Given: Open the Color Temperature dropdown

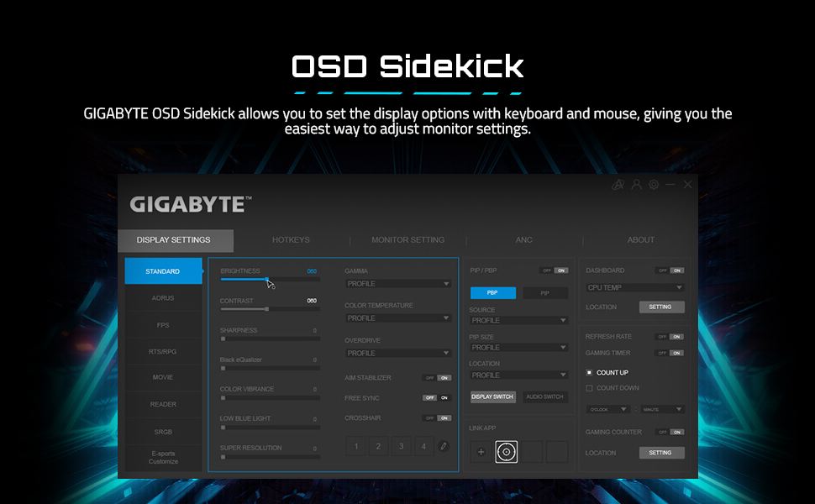Looking at the screenshot, I should coord(398,318).
